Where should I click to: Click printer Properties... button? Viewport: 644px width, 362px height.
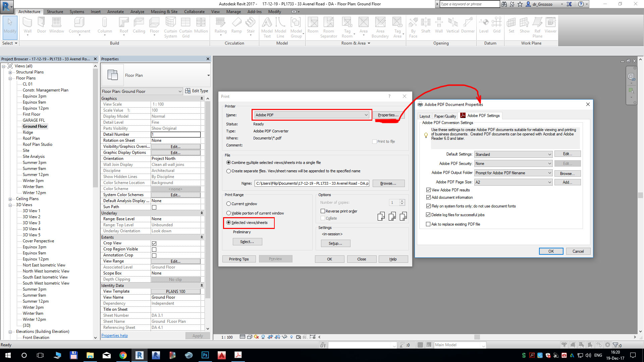click(388, 115)
